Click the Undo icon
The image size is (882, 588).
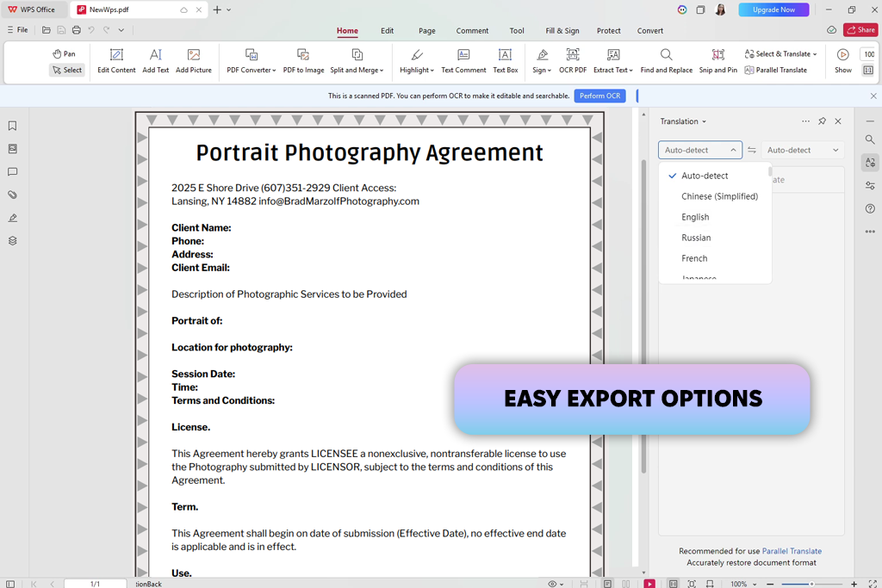[91, 30]
